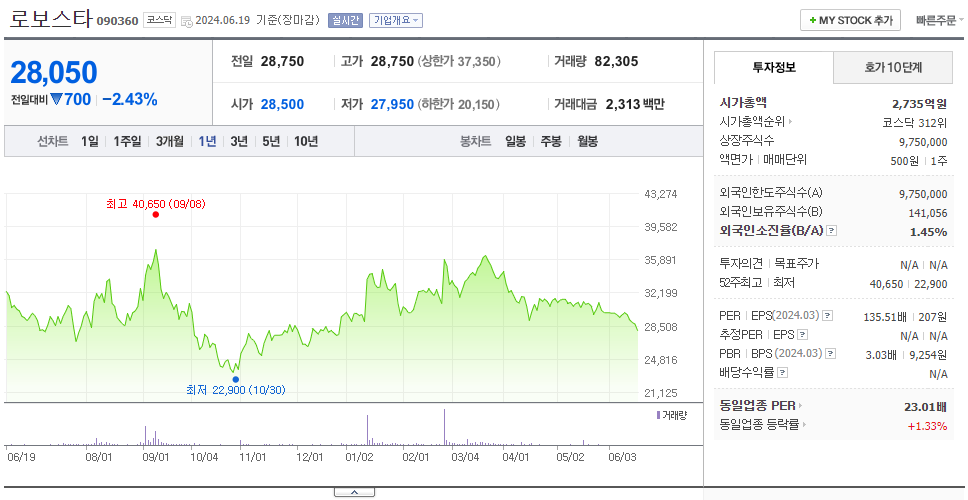This screenshot has width=968, height=500.
Task: Select the 3개월 line chart period
Action: pyautogui.click(x=170, y=141)
